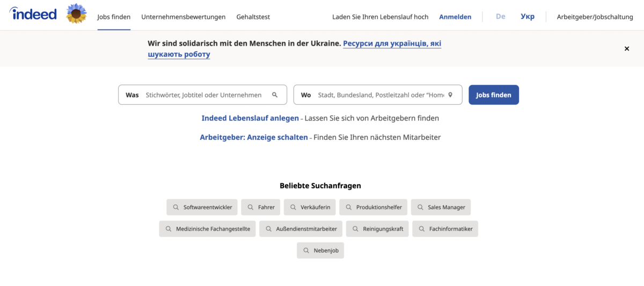This screenshot has height=286, width=644.
Task: Open the Gehaltstest page
Action: point(253,17)
